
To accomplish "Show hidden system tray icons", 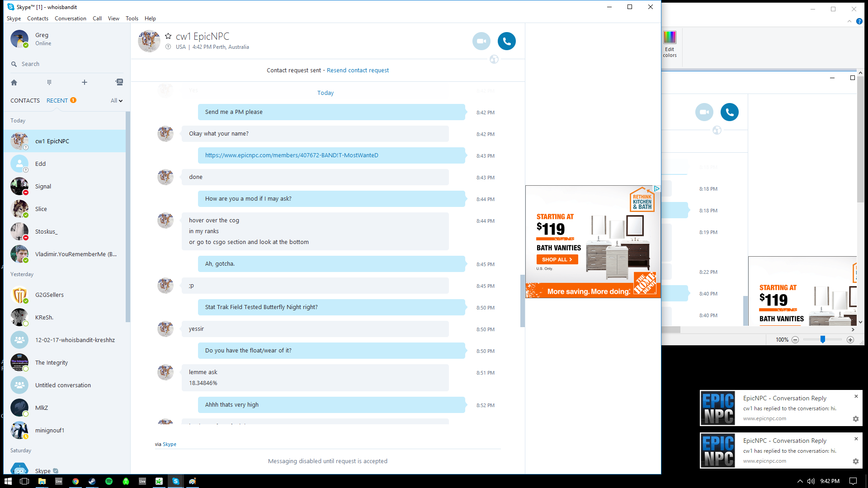I will (x=800, y=481).
